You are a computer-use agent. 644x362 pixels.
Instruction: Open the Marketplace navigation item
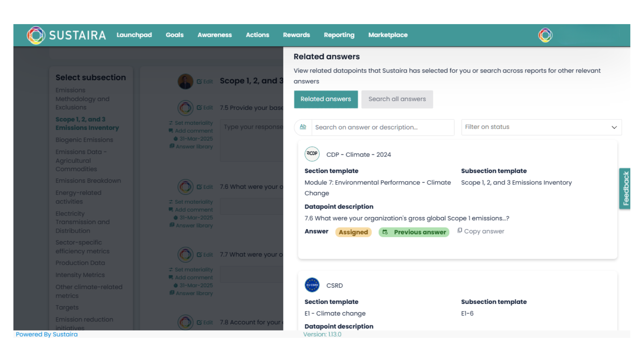pos(388,35)
